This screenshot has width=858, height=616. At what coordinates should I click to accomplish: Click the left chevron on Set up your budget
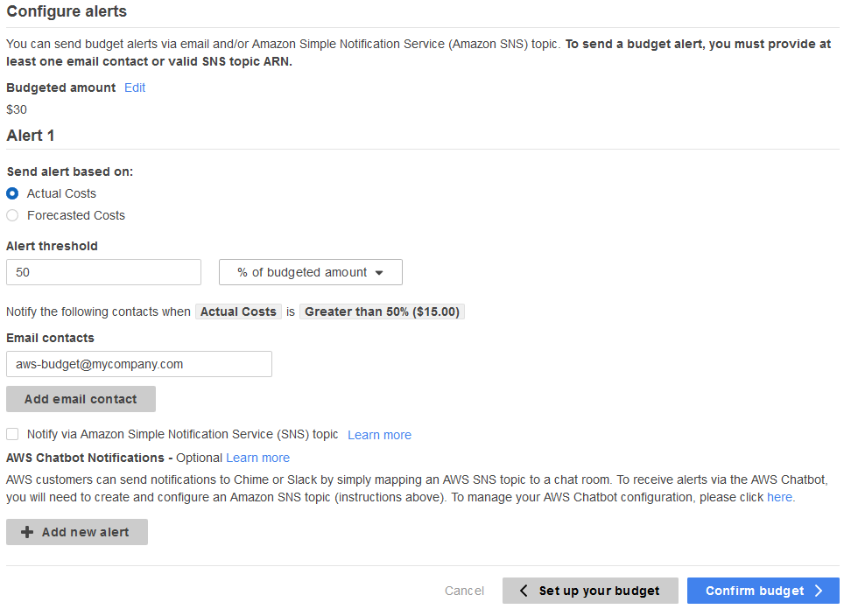click(x=524, y=591)
